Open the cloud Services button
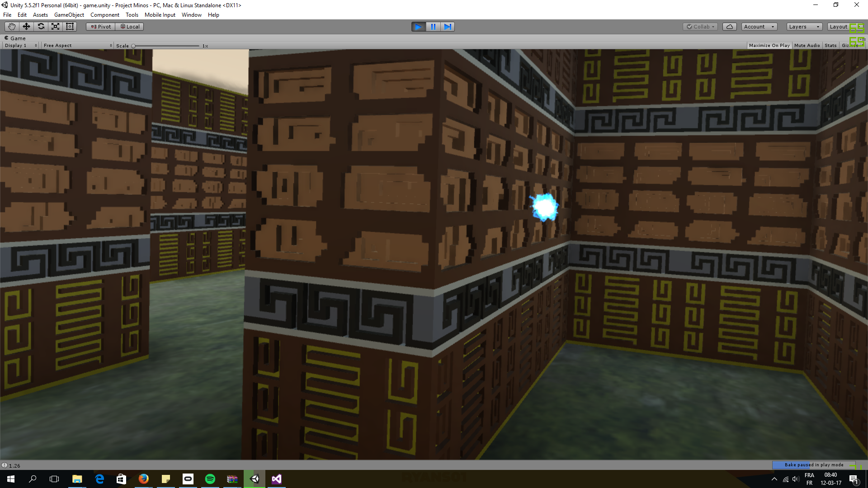 tap(729, 27)
